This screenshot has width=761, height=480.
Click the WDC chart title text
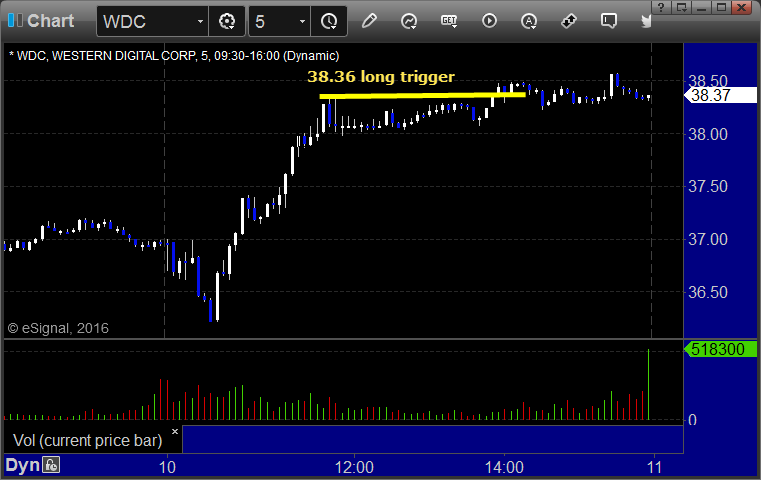174,56
